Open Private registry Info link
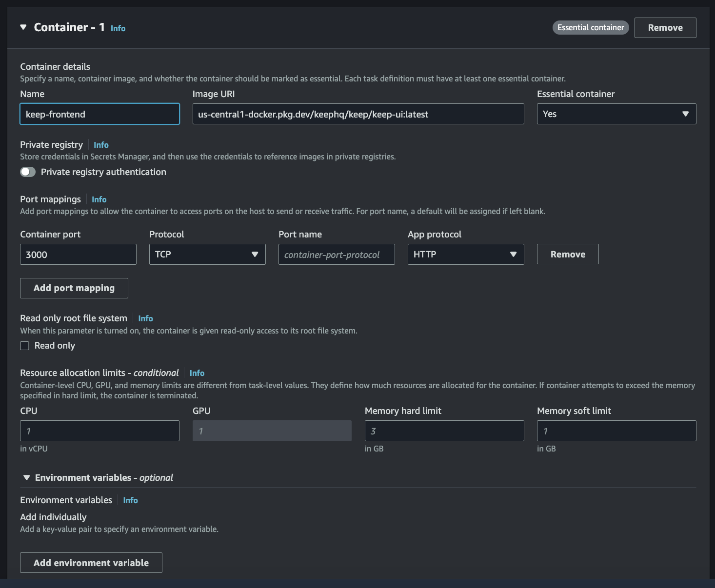 101,145
